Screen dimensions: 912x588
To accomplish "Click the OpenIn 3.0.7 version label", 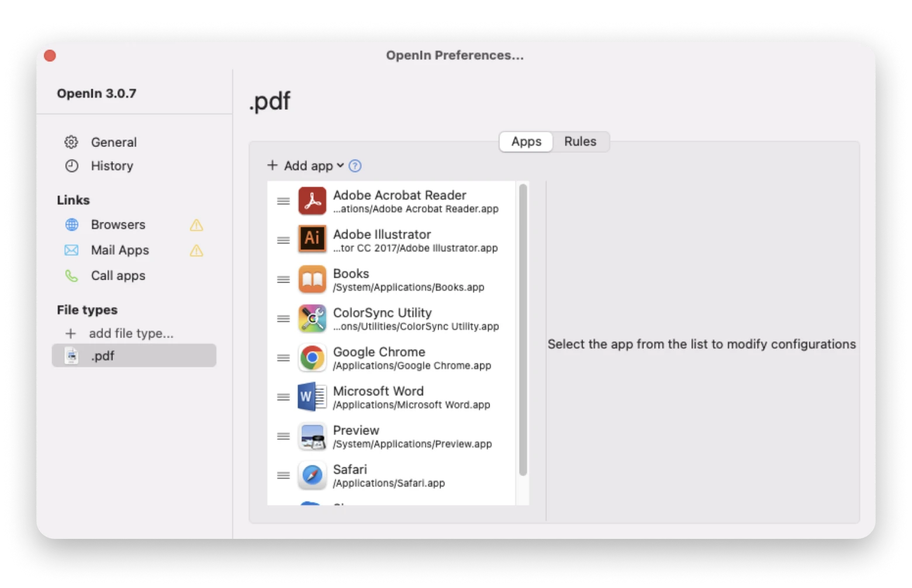I will point(96,94).
